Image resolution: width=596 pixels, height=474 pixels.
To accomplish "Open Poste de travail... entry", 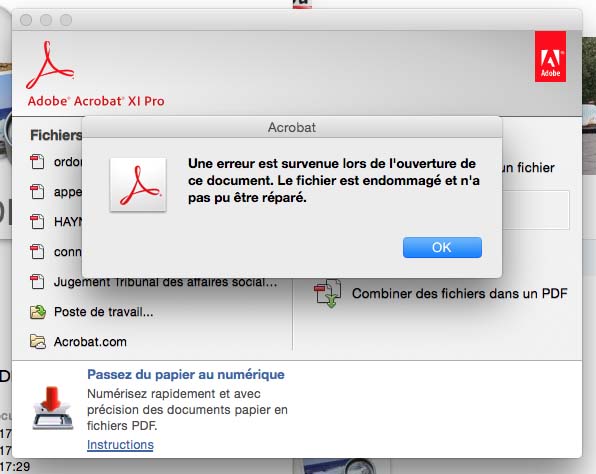I will point(103,312).
